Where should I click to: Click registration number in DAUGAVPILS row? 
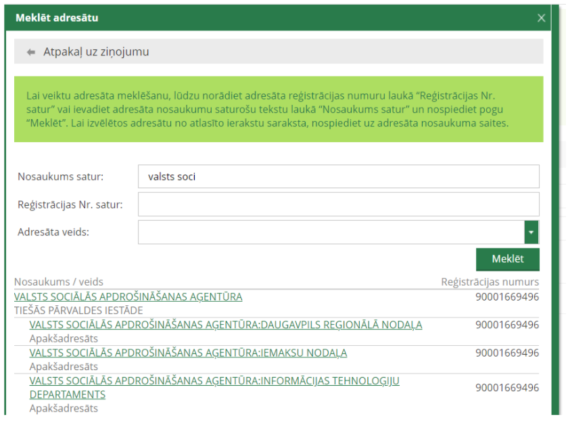point(507,325)
